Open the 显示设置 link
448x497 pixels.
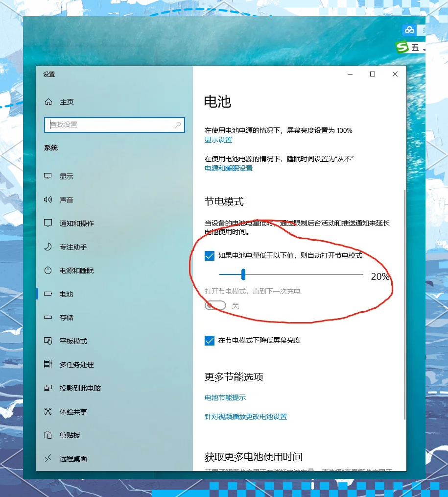click(x=218, y=140)
